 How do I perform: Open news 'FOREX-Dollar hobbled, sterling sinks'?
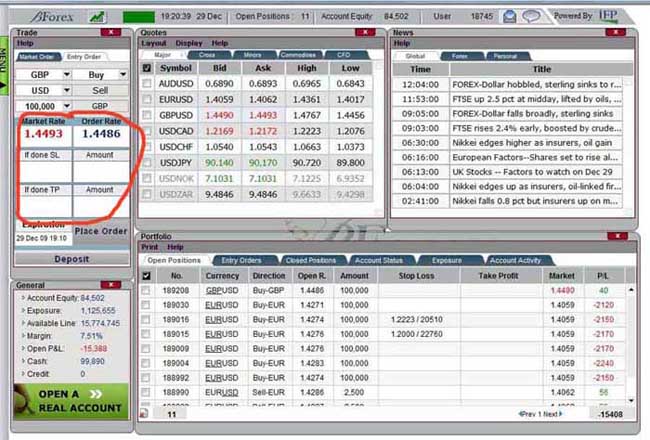536,84
